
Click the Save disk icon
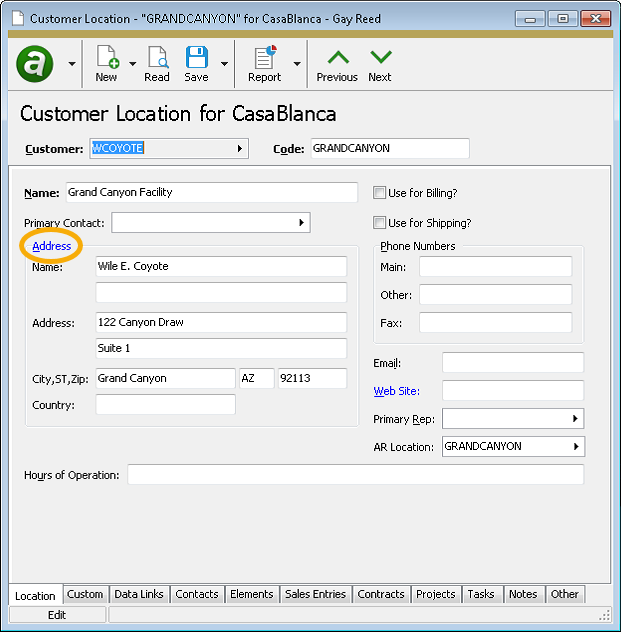click(197, 58)
